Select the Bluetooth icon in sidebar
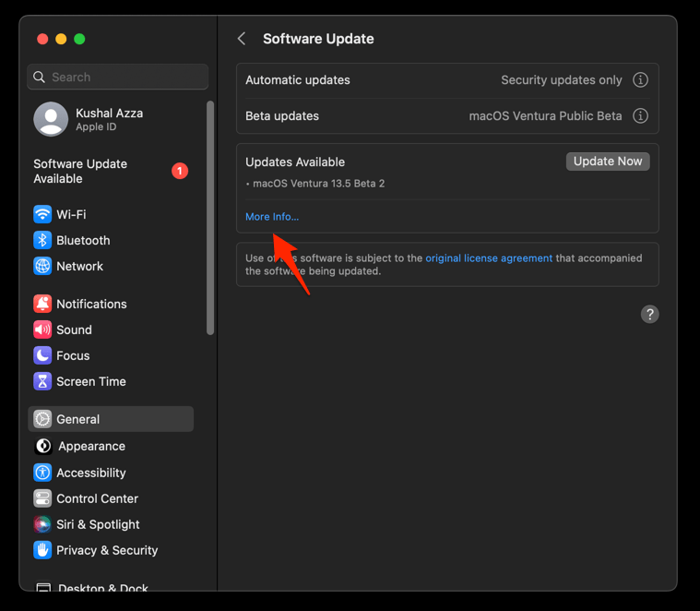The height and width of the screenshot is (611, 700). point(42,240)
